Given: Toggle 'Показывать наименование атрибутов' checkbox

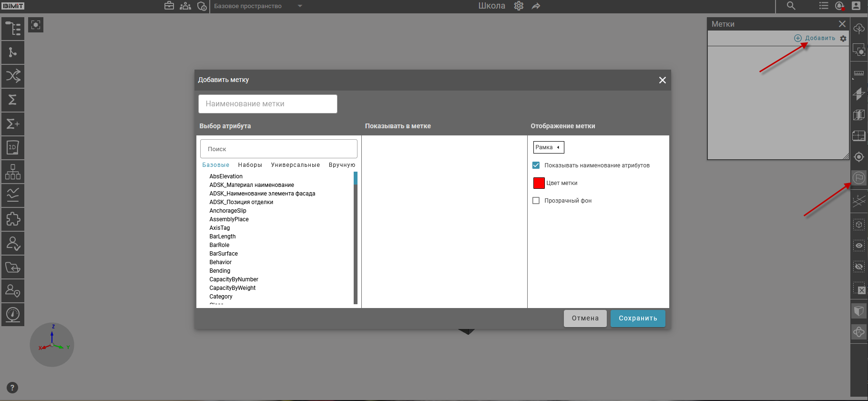Looking at the screenshot, I should [536, 165].
